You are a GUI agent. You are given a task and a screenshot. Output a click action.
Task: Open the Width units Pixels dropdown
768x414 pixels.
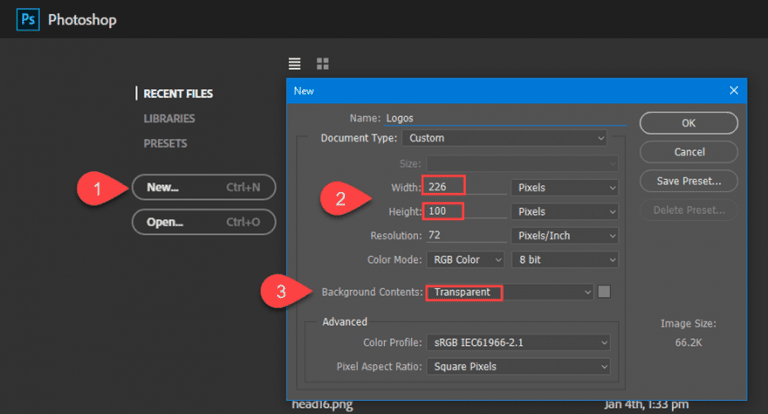coord(564,187)
